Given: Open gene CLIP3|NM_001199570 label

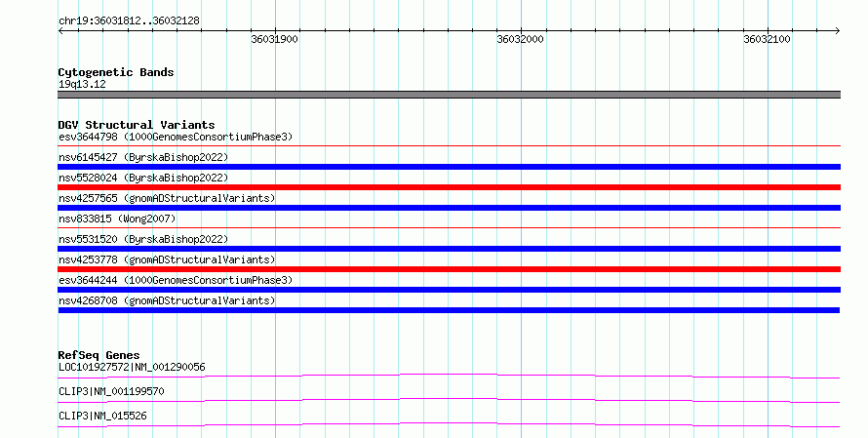Looking at the screenshot, I should 111,391.
